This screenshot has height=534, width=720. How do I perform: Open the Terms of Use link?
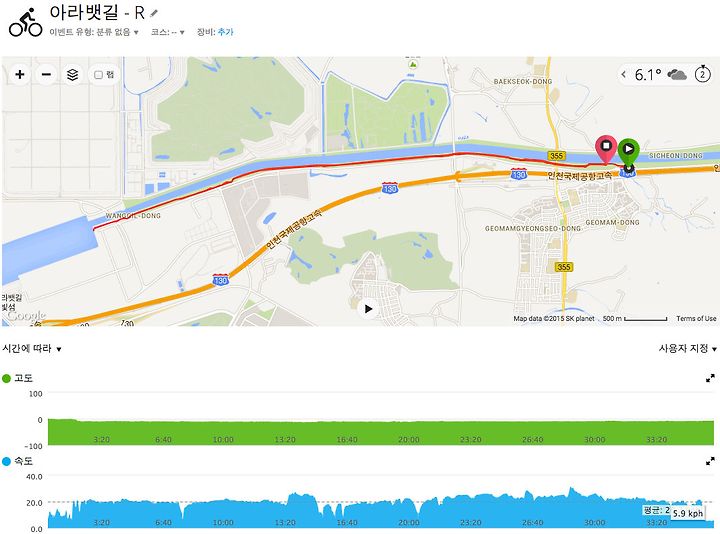pos(696,318)
